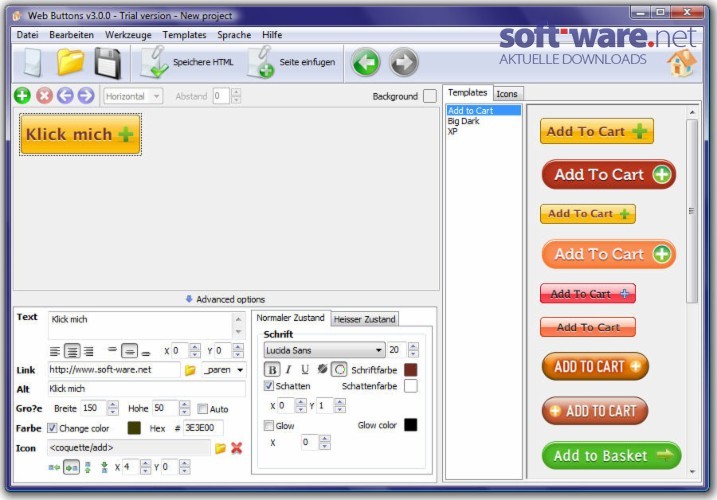The image size is (717, 500).
Task: Pick the Schattenfarbe color swatch
Action: (x=411, y=386)
